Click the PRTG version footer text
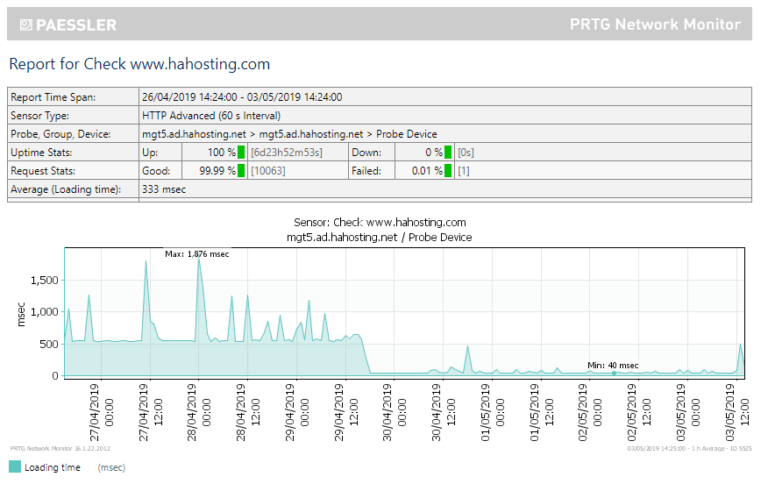The image size is (768, 484). [60, 448]
